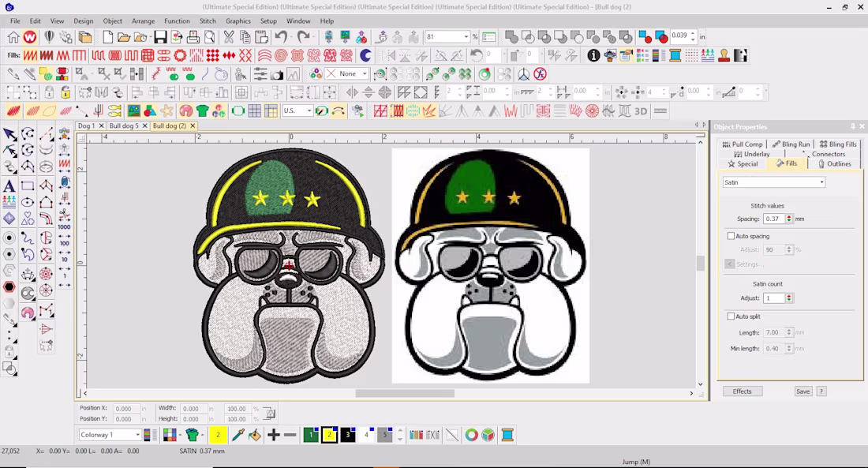868x468 pixels.
Task: Click the horizontal scrollbar below the canvas
Action: [x=405, y=393]
